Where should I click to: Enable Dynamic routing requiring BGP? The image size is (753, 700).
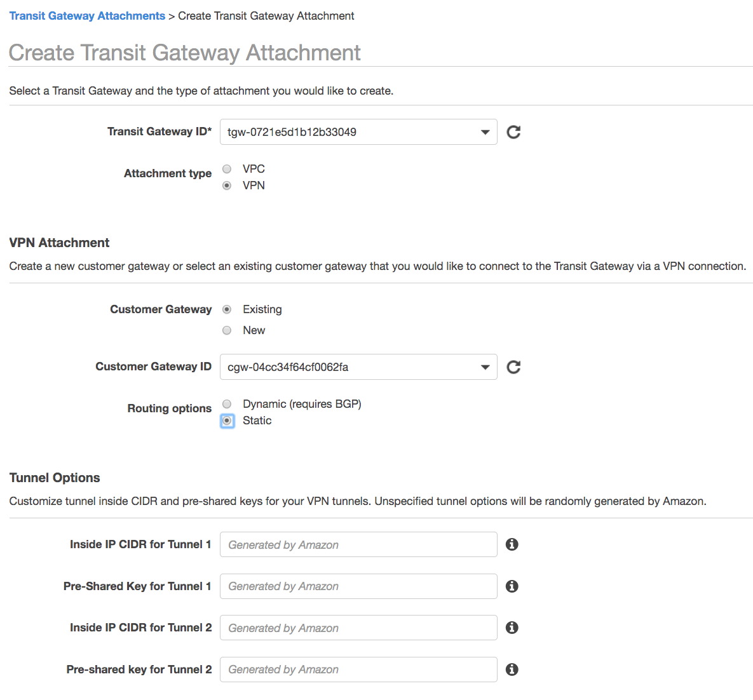pos(227,404)
